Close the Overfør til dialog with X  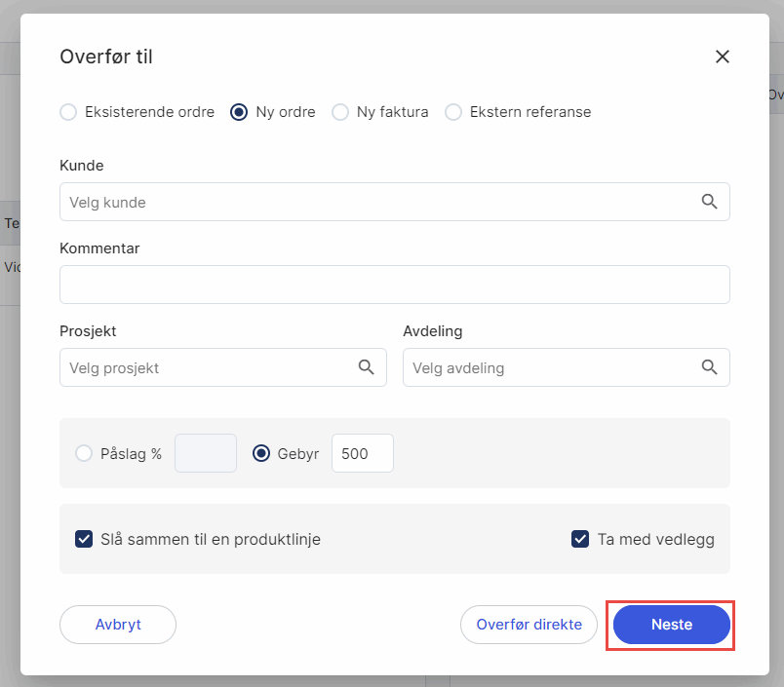(x=723, y=57)
